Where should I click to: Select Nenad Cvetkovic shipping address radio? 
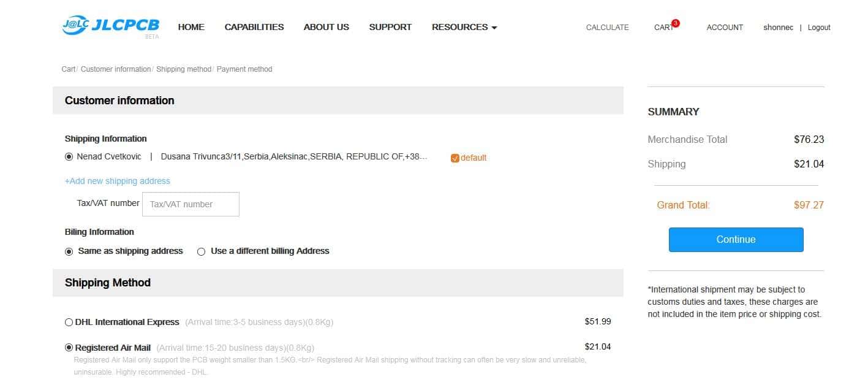69,157
